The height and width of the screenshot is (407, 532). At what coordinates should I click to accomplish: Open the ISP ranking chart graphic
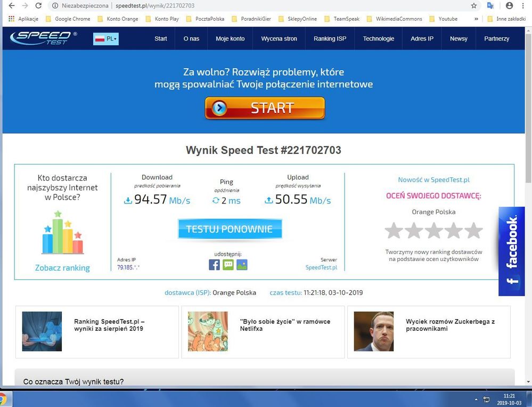click(62, 232)
